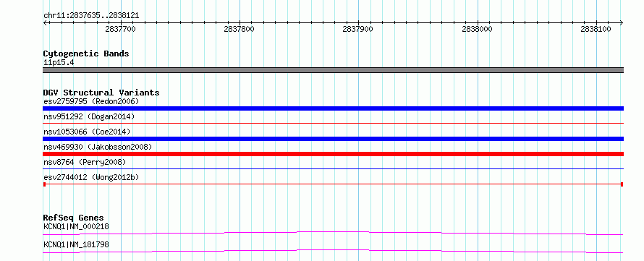Screen dimensions: 644x261
Task: Select the thin red line for nsv951292
Action: point(334,123)
